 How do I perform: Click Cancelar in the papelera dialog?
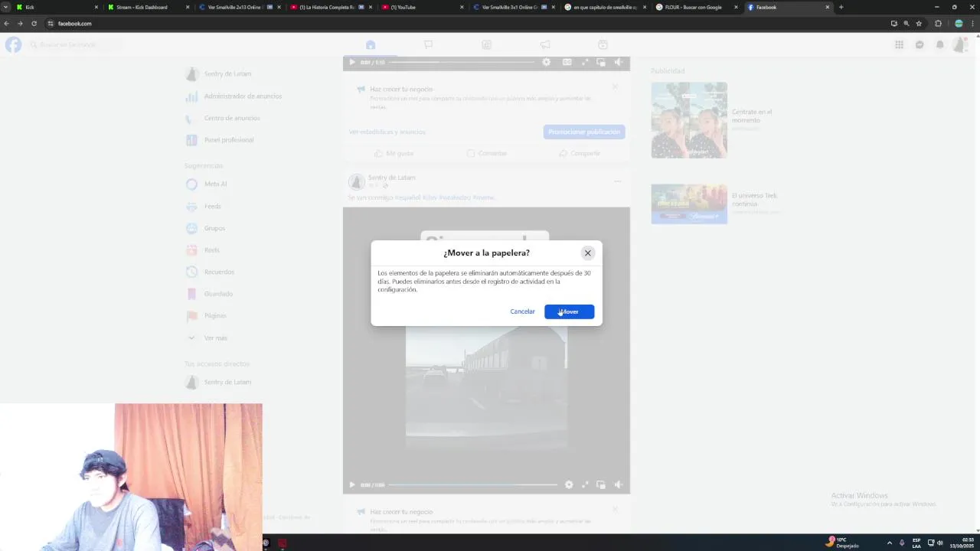(522, 311)
